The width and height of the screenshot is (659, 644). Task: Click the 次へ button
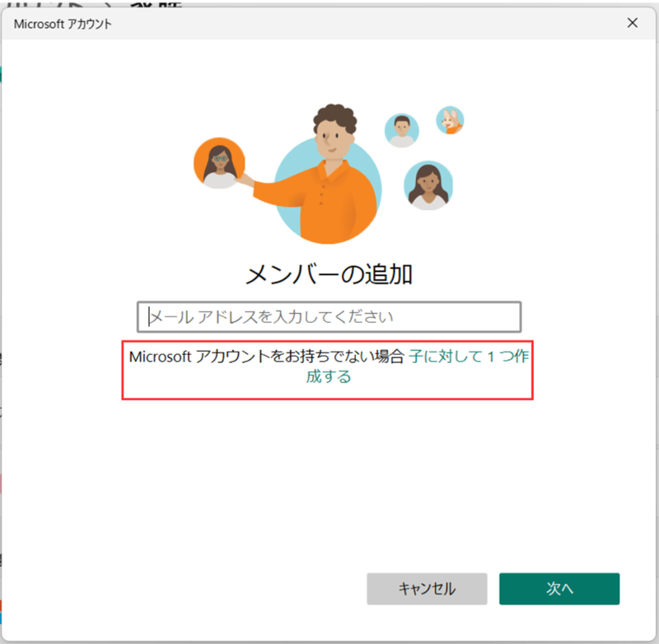click(559, 589)
